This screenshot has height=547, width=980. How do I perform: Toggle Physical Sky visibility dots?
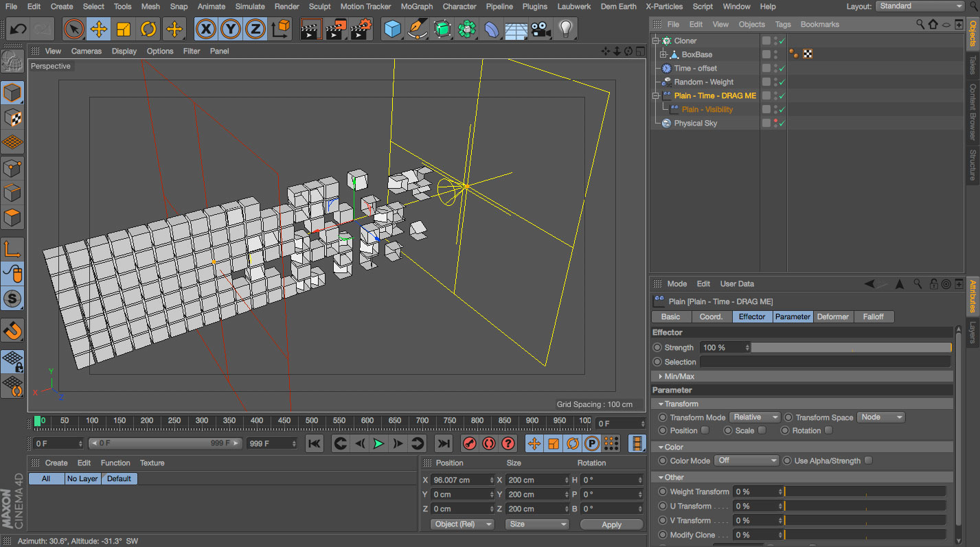click(776, 123)
